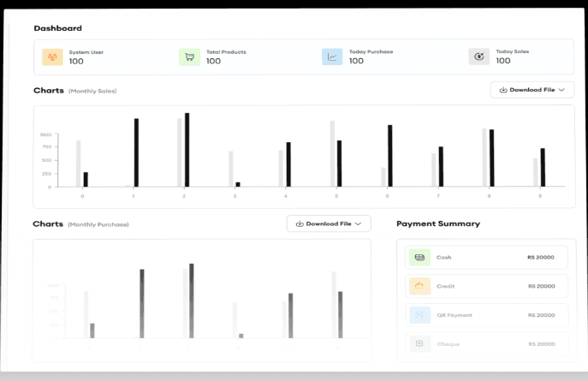Expand the Monthly Sales Download File chevron

click(561, 90)
